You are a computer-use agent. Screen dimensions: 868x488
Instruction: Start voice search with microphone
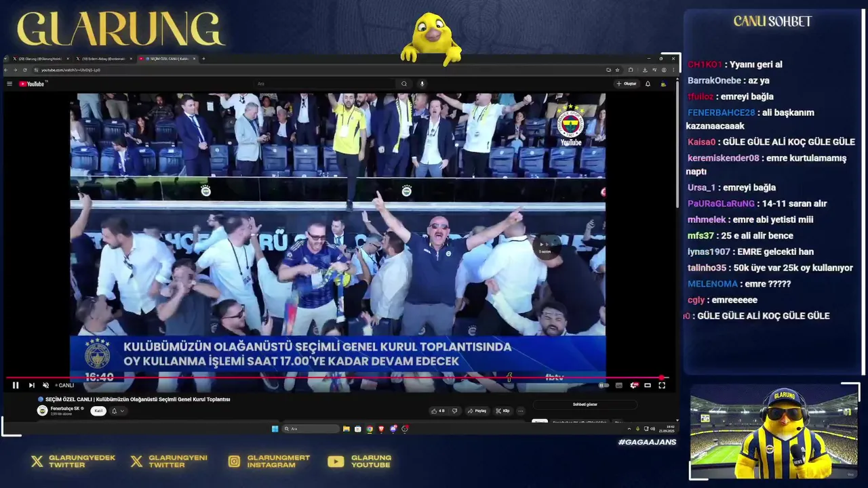422,84
